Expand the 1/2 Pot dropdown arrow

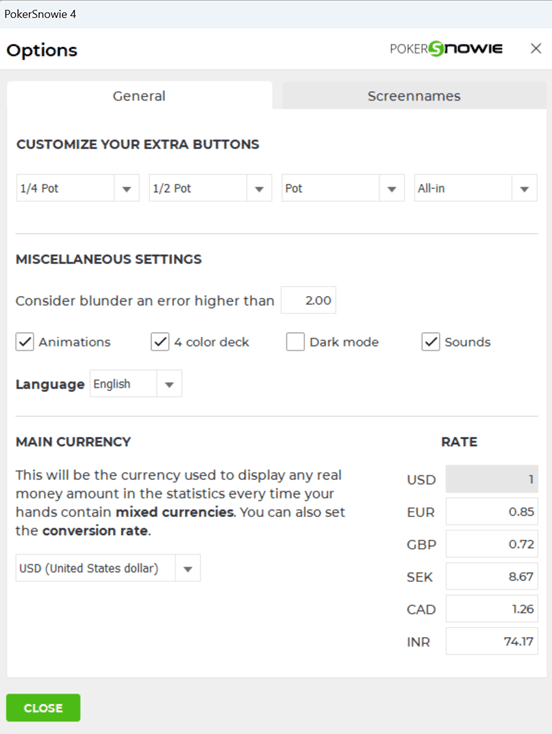tap(259, 189)
